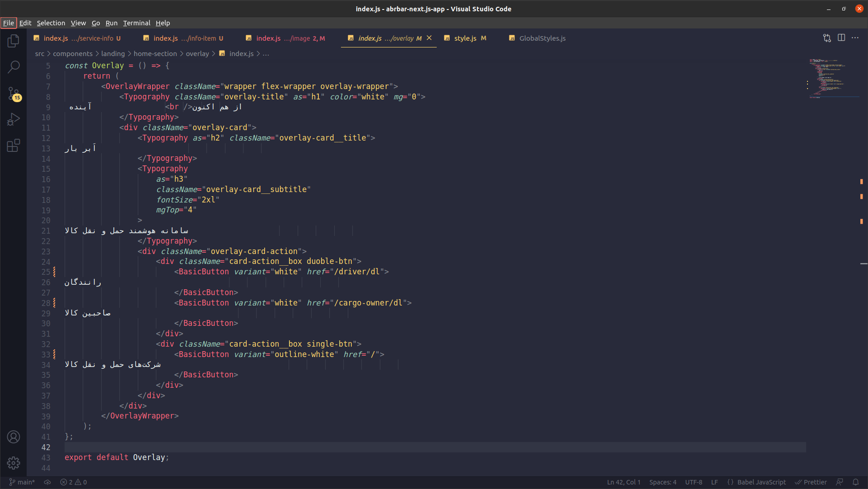Screen dimensions: 868x489
Task: Open the editor More Actions menu
Action: pyautogui.click(x=855, y=38)
